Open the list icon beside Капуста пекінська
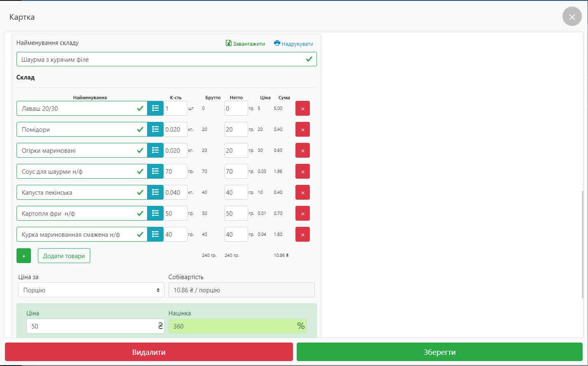This screenshot has height=366, width=588. (x=155, y=192)
